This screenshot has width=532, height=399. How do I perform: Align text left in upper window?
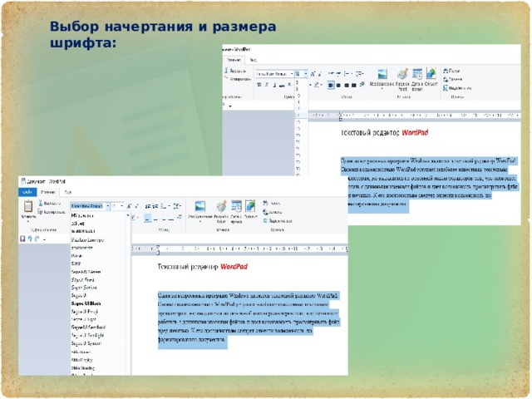(x=331, y=85)
